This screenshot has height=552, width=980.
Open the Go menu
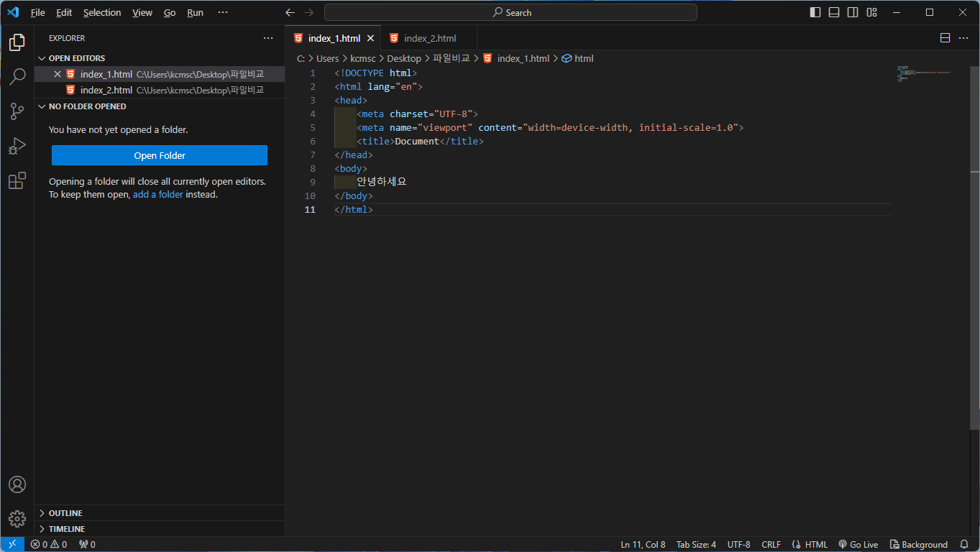[x=170, y=12]
